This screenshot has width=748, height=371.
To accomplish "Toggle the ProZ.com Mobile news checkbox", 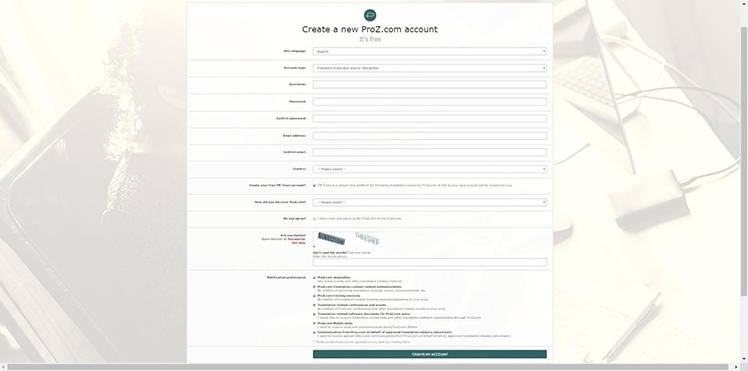I will [x=314, y=324].
